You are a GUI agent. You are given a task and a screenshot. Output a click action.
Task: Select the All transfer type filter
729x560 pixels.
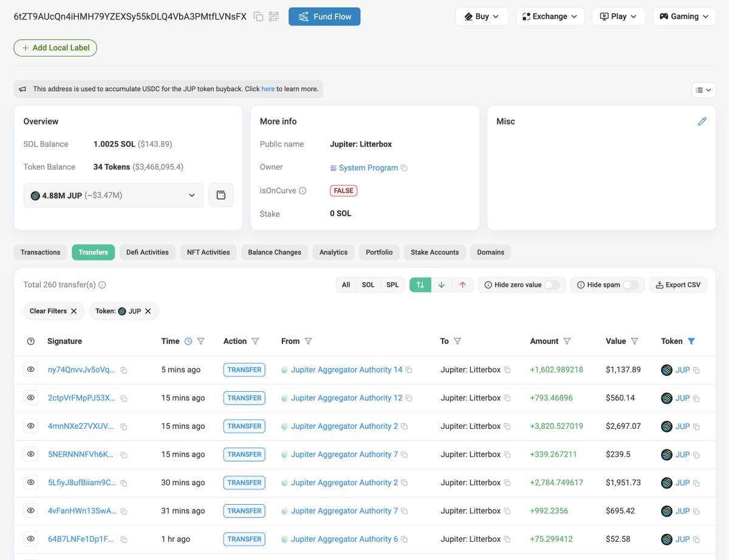click(x=346, y=285)
